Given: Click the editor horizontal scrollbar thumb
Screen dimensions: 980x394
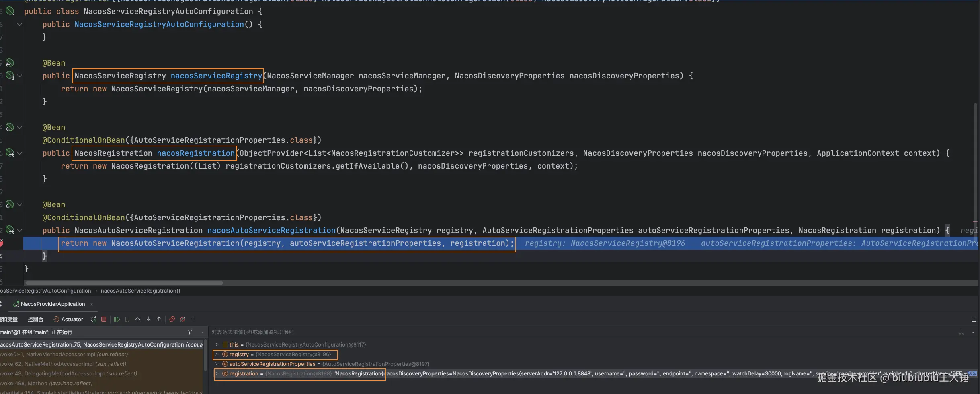Looking at the screenshot, I should coord(124,283).
